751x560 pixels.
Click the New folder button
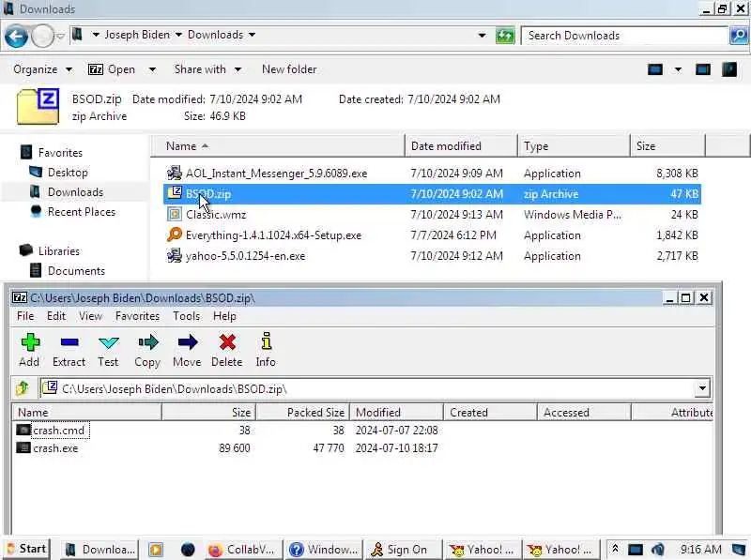(289, 69)
